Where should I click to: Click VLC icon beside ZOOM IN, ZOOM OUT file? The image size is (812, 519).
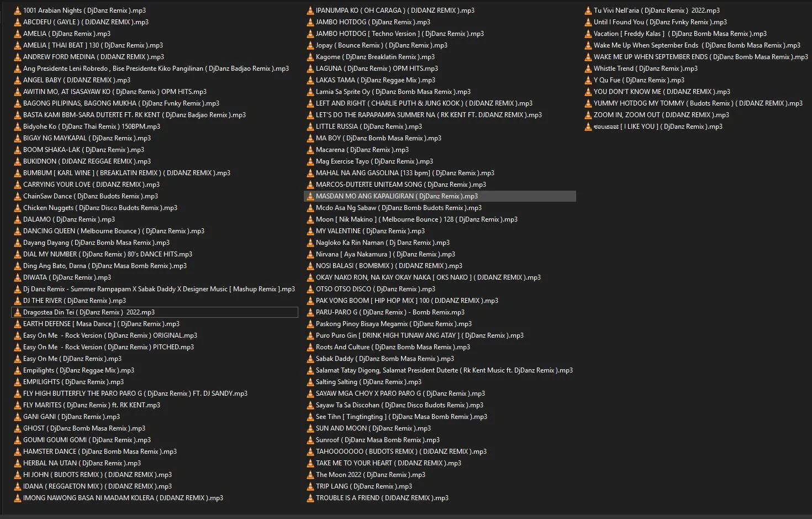click(x=588, y=115)
